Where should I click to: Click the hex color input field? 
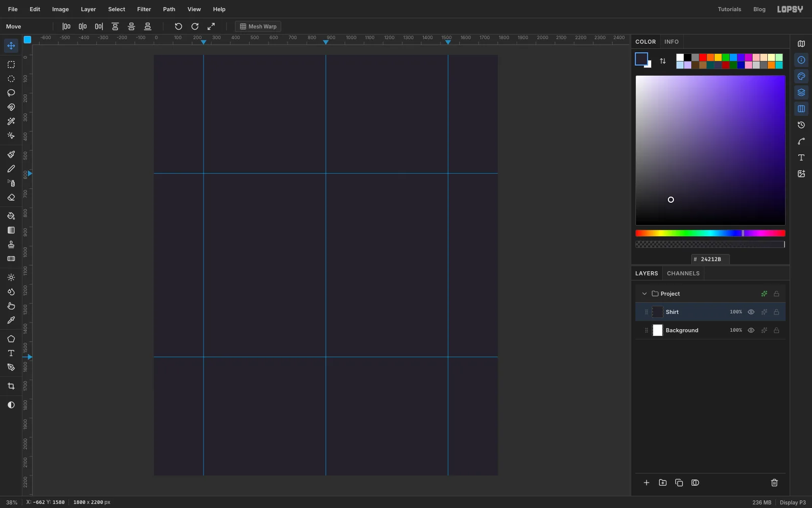pyautogui.click(x=710, y=259)
